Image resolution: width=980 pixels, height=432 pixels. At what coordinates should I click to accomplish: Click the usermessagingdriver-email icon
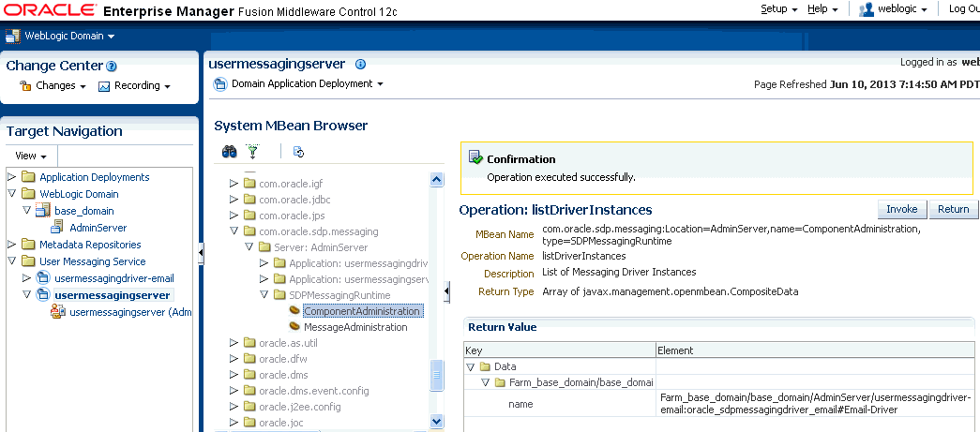43,277
